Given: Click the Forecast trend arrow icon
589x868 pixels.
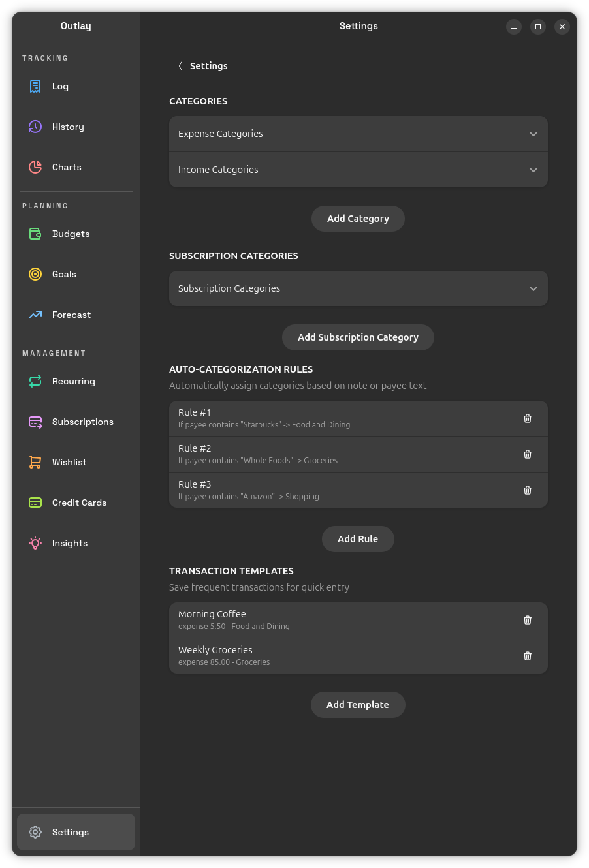Looking at the screenshot, I should pos(35,315).
